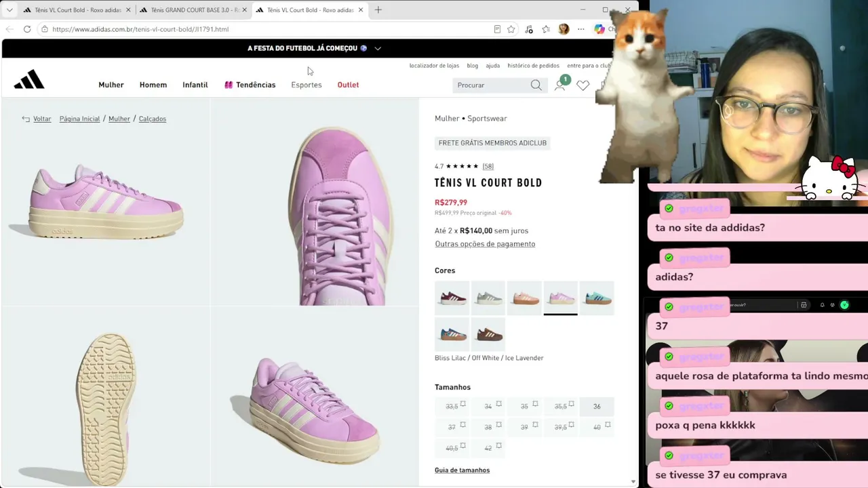Click the music notes icon in the browser toolbar
This screenshot has height=488, width=868.
[529, 29]
